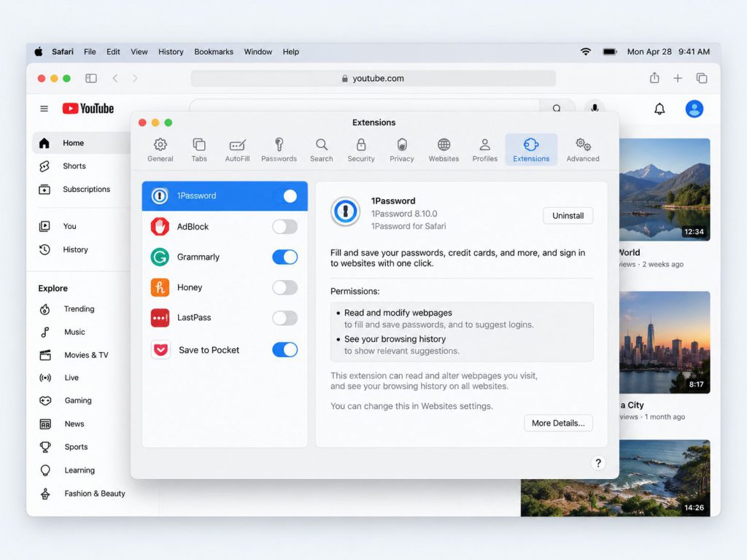This screenshot has width=747, height=560.
Task: Click the large 1Password logo in details
Action: coord(345,211)
